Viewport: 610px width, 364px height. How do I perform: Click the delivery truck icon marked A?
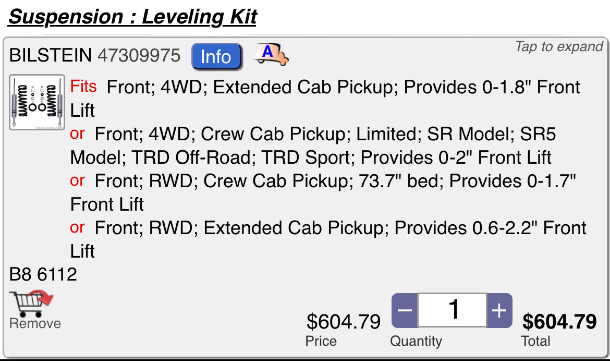(x=271, y=54)
